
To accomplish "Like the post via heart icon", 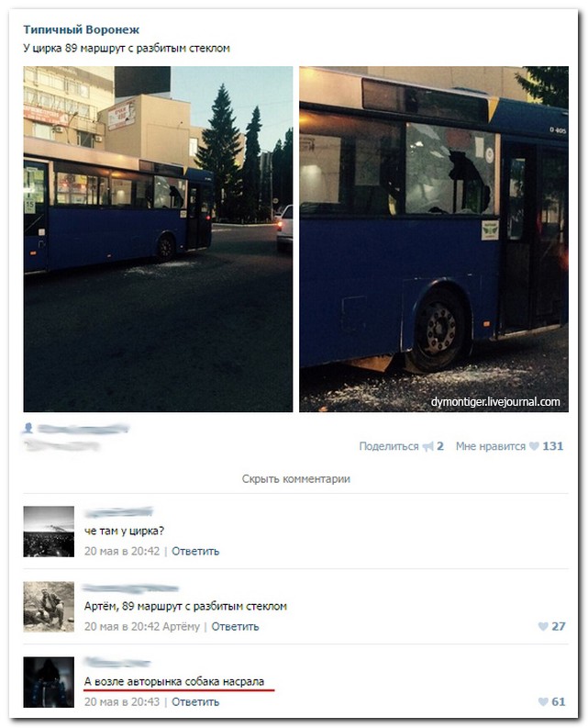I will [534, 446].
